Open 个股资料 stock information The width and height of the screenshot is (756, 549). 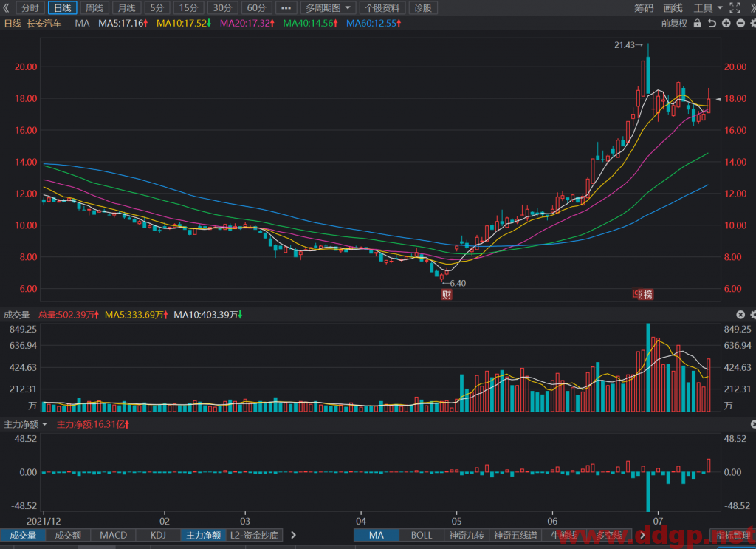pyautogui.click(x=382, y=7)
